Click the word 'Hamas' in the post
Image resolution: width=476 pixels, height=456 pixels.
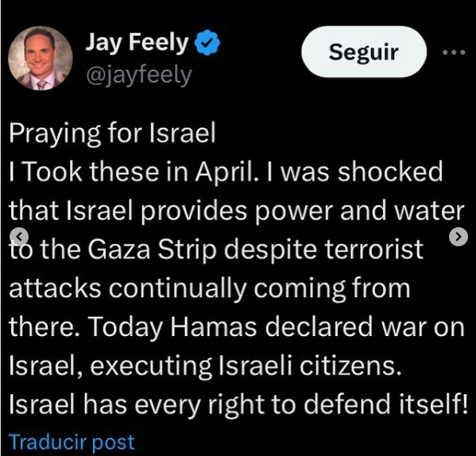214,327
